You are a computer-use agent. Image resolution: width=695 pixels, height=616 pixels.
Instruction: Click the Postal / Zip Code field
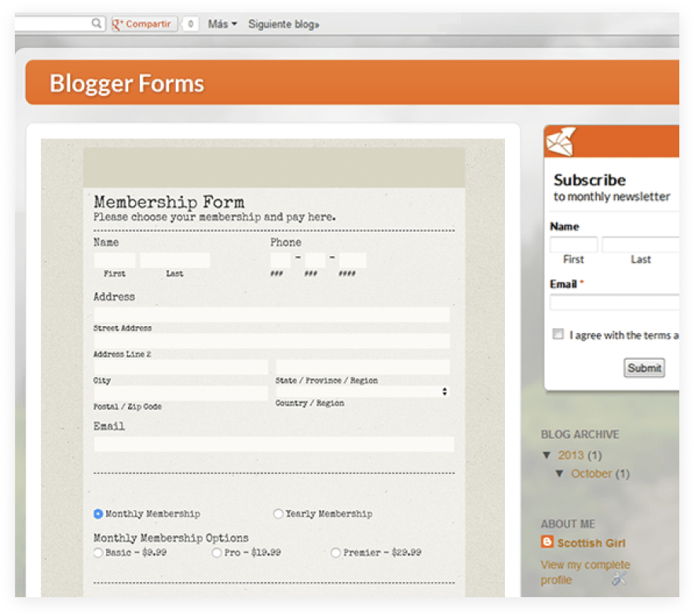[x=181, y=394]
